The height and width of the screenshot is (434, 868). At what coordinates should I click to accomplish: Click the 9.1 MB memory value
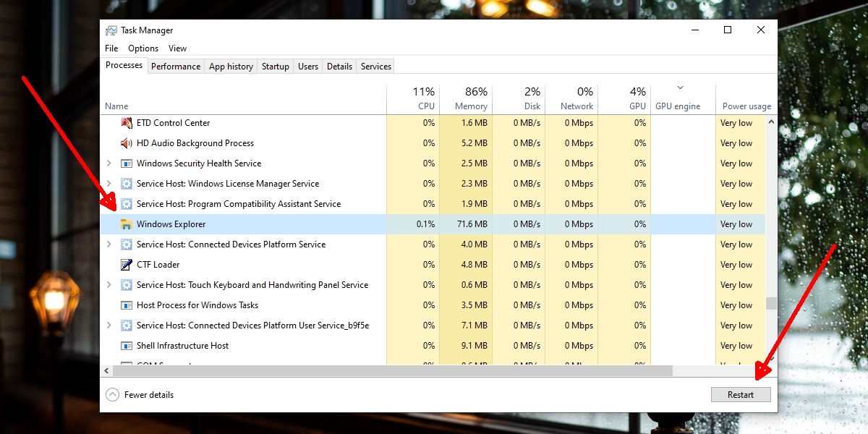[475, 346]
